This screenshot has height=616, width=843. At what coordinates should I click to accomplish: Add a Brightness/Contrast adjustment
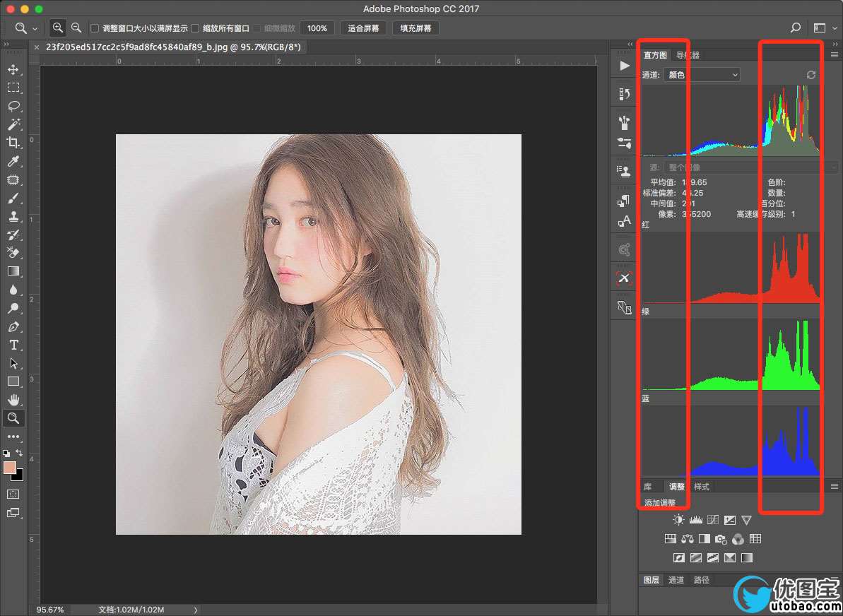tap(678, 520)
